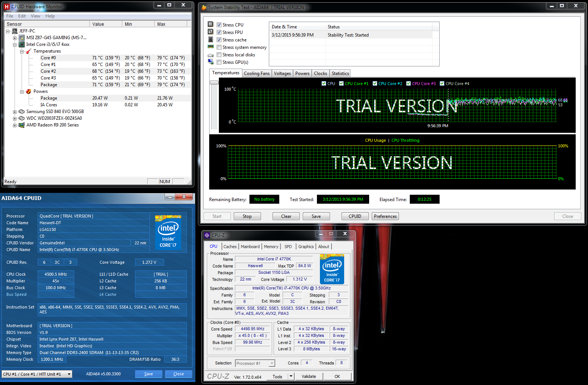This screenshot has width=588, height=385.
Task: Click the WDC WD2003FZEX hard drive icon
Action: pyautogui.click(x=22, y=118)
